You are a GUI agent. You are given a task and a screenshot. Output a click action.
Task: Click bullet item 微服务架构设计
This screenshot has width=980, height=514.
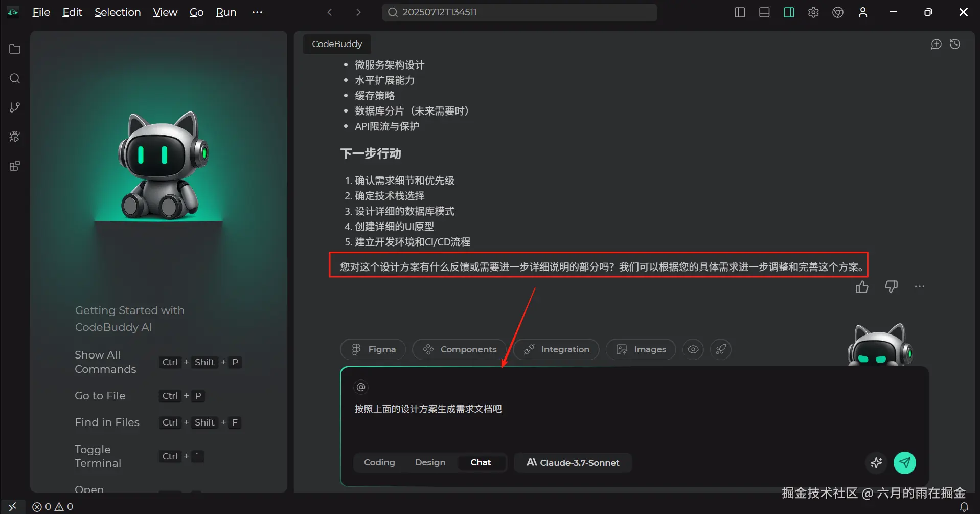tap(390, 65)
